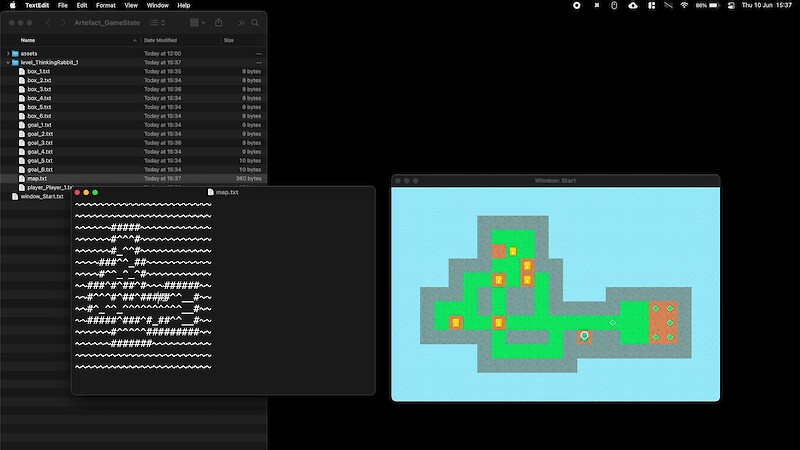Close the map.txt TextEdit window
This screenshot has width=800, height=450.
click(x=77, y=192)
